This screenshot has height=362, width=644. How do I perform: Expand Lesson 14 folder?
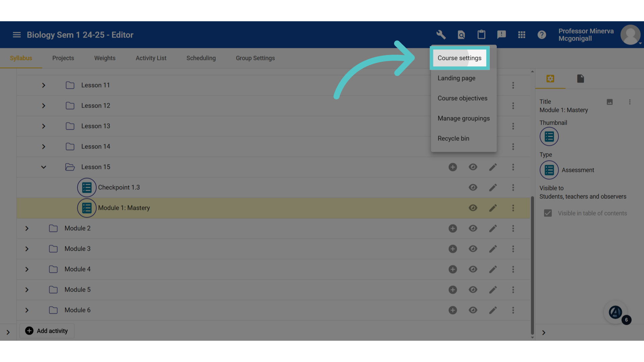(x=44, y=146)
